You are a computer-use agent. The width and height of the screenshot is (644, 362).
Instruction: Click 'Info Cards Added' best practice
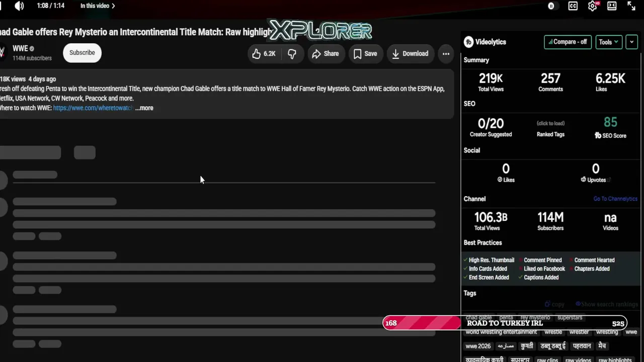488,269
